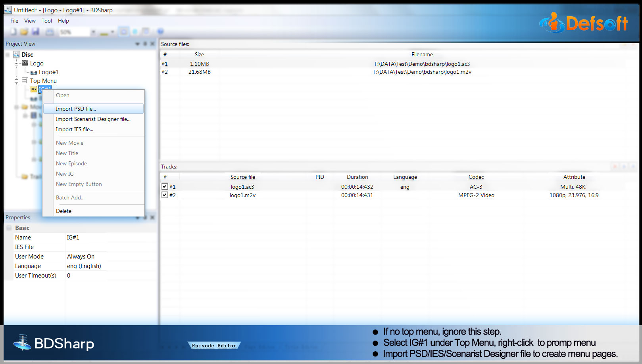
Task: Click the PID column header
Action: click(x=319, y=177)
